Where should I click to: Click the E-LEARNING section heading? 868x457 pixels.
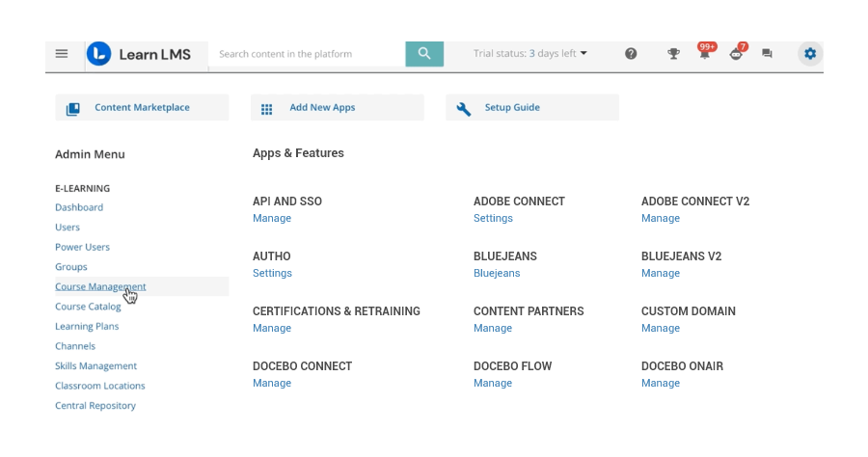tap(83, 189)
